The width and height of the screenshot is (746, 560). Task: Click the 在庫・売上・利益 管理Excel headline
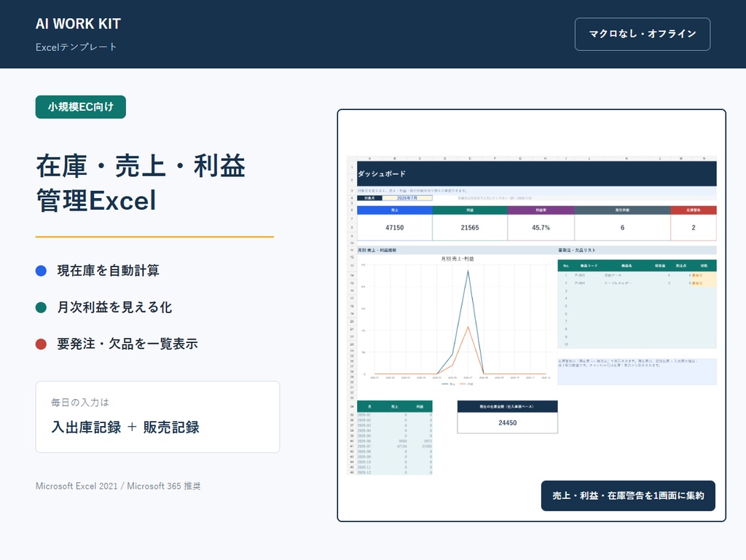pyautogui.click(x=141, y=183)
